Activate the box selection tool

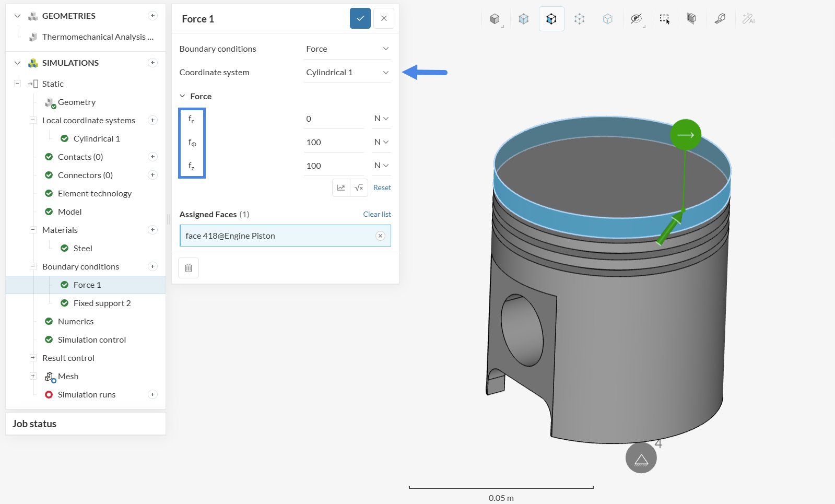click(x=664, y=19)
